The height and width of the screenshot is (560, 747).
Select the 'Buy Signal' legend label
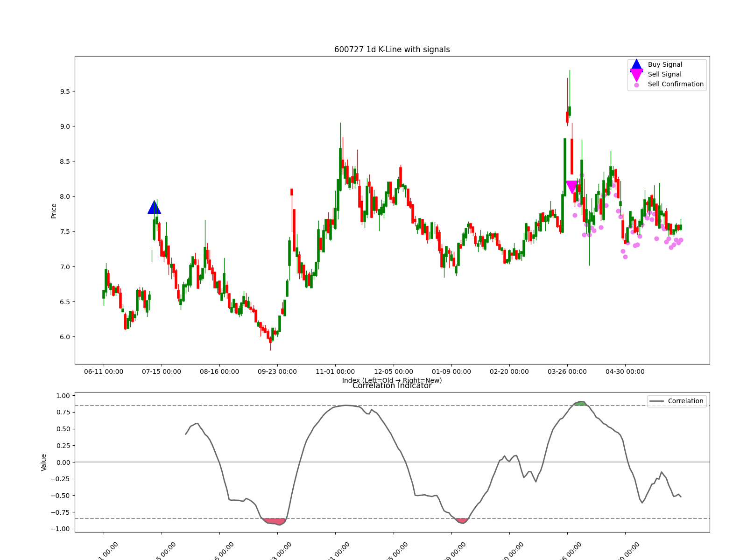pyautogui.click(x=665, y=64)
